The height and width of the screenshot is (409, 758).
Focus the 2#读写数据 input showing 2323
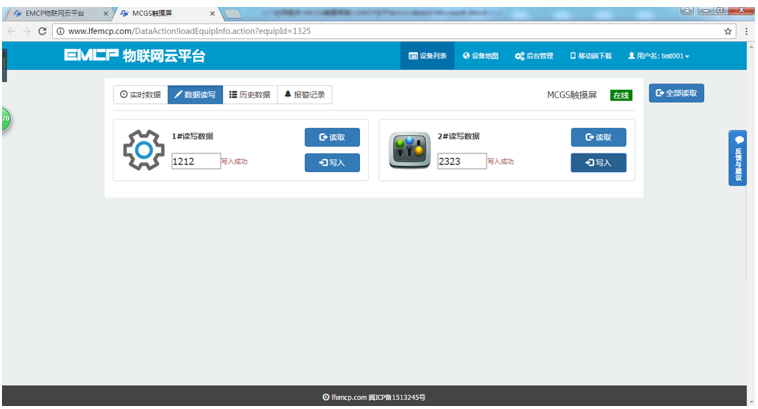pos(462,161)
